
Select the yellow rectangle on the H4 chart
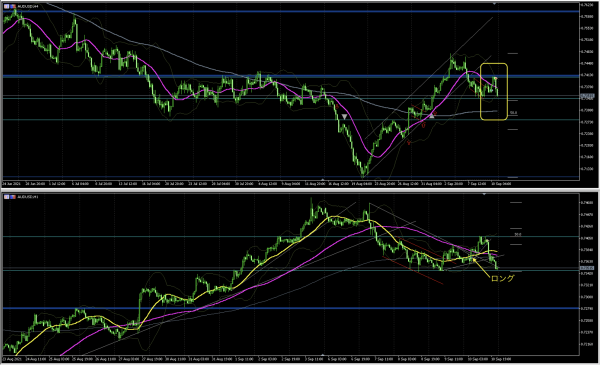(494, 92)
